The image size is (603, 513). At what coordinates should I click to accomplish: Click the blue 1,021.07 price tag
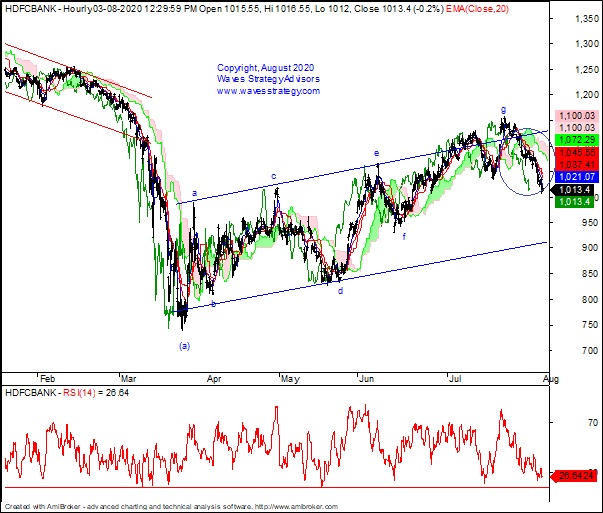click(x=576, y=177)
